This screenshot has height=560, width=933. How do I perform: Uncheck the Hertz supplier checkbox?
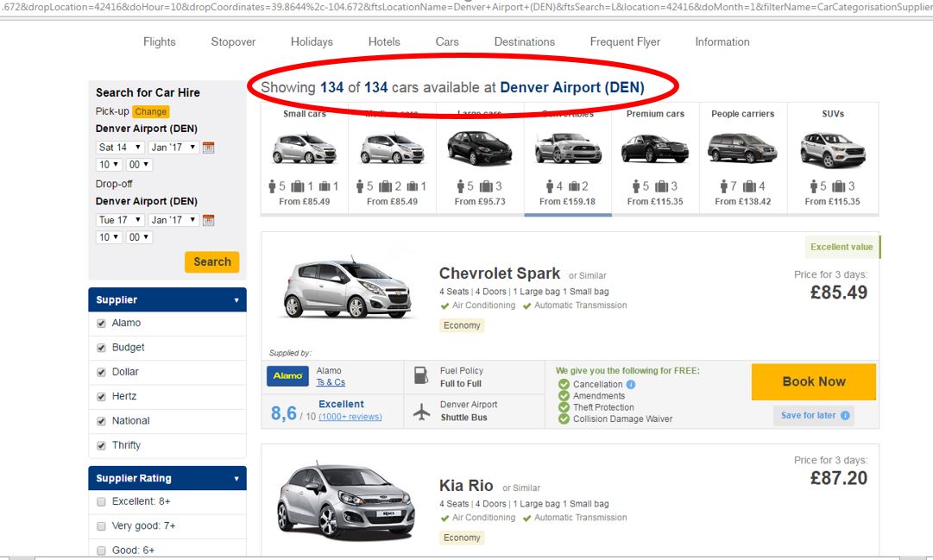point(101,397)
